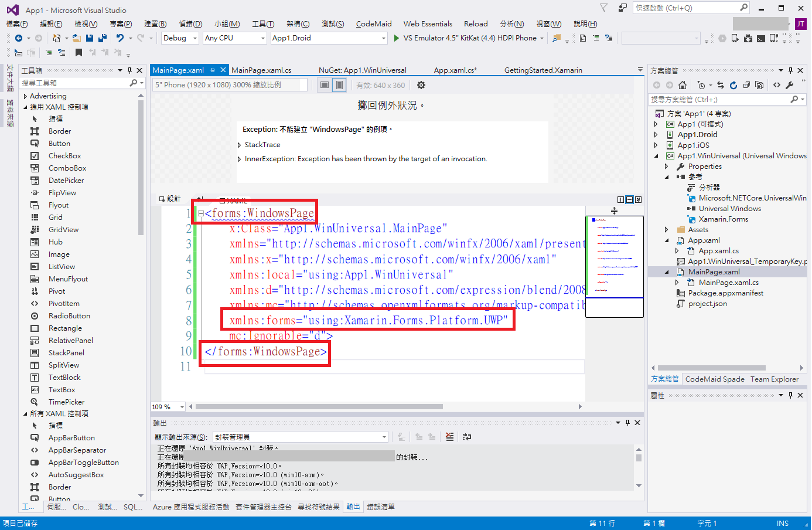
Task: Open the Any CPU platform dropdown
Action: pyautogui.click(x=235, y=38)
